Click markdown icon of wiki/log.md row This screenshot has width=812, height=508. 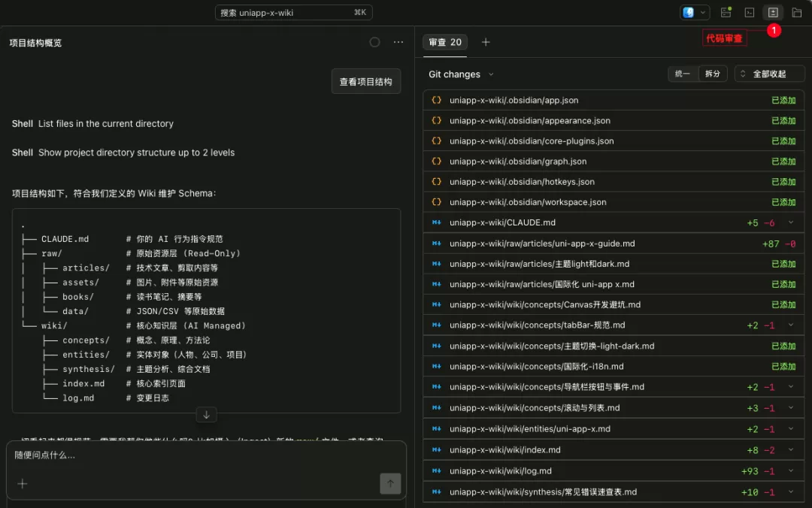pyautogui.click(x=437, y=470)
